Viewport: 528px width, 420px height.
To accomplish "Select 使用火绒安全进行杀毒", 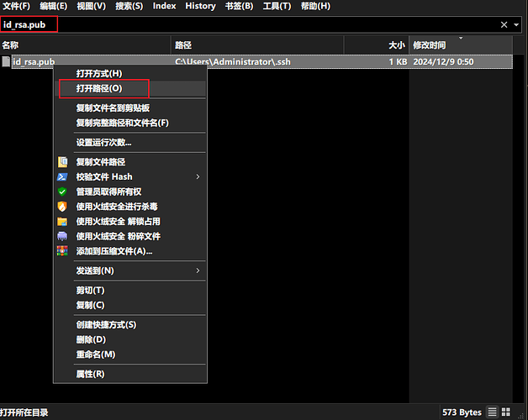I will point(130,207).
